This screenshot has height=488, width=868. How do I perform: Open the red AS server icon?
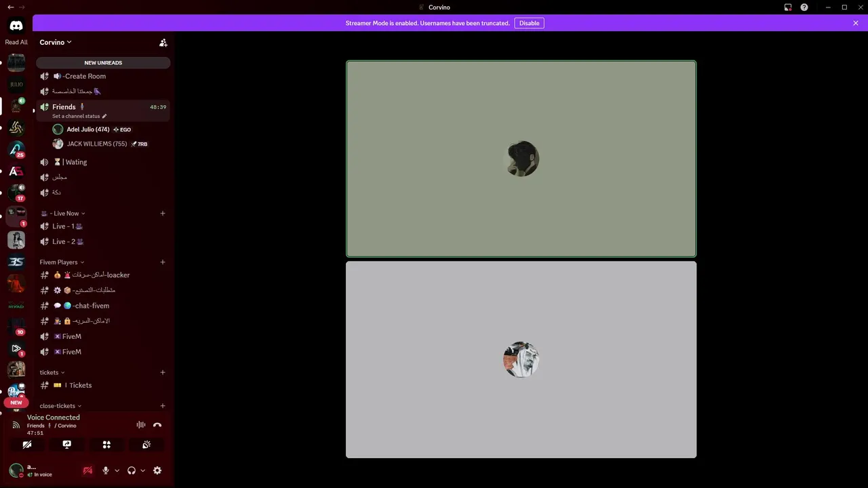point(16,171)
